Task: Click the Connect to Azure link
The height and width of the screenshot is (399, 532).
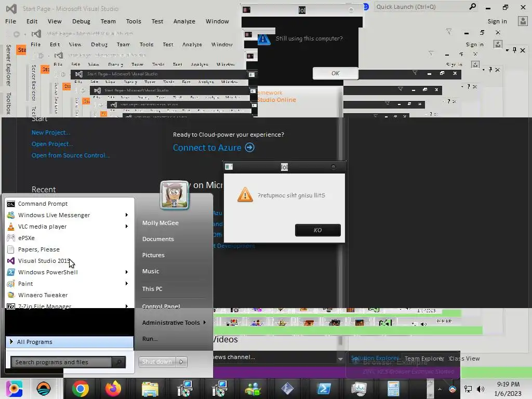Action: (x=207, y=148)
